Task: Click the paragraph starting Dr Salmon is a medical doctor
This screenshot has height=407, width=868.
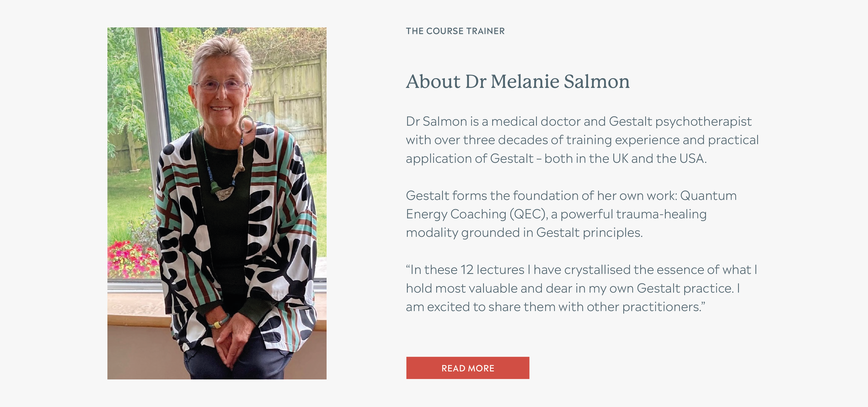Action: tap(582, 140)
